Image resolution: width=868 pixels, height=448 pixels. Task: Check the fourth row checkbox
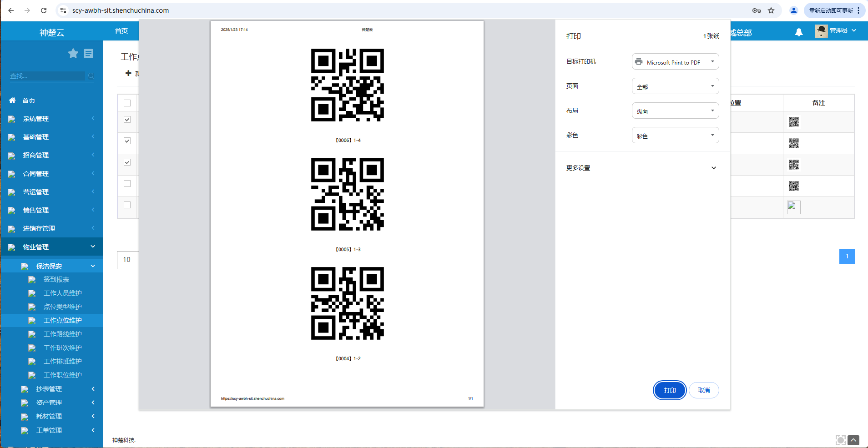(x=127, y=184)
